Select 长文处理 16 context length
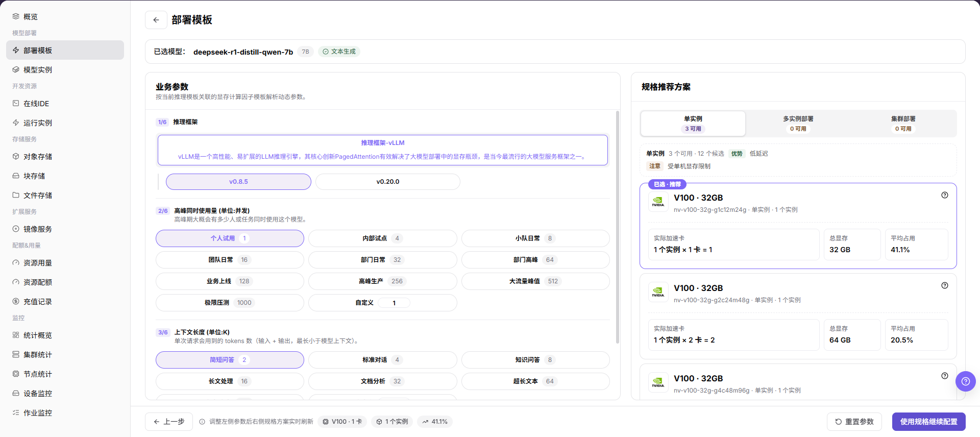 pos(230,381)
